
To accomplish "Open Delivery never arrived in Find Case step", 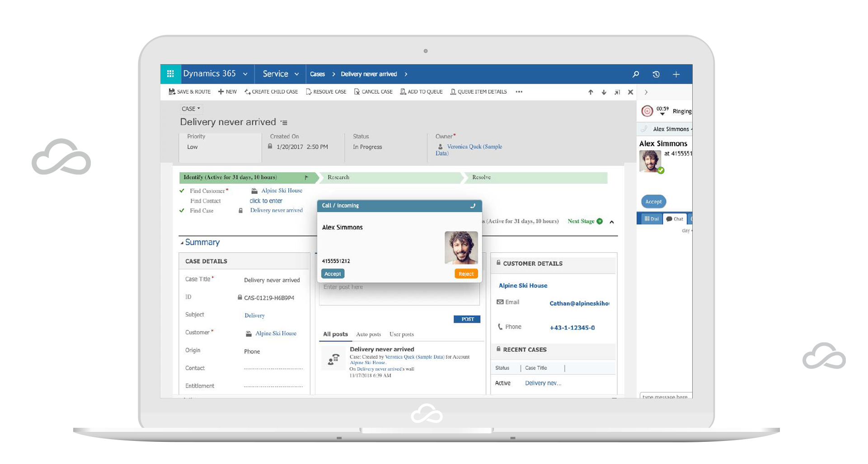I will (x=276, y=210).
